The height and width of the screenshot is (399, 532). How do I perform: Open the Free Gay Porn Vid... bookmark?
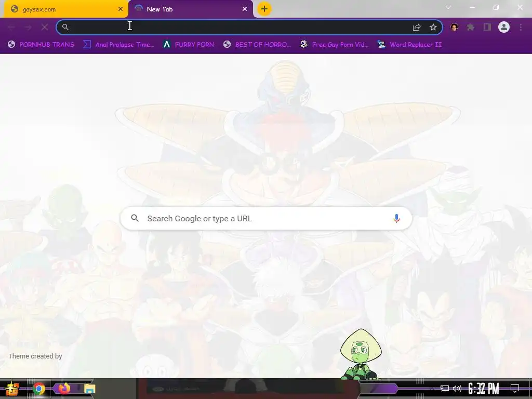[334, 45]
